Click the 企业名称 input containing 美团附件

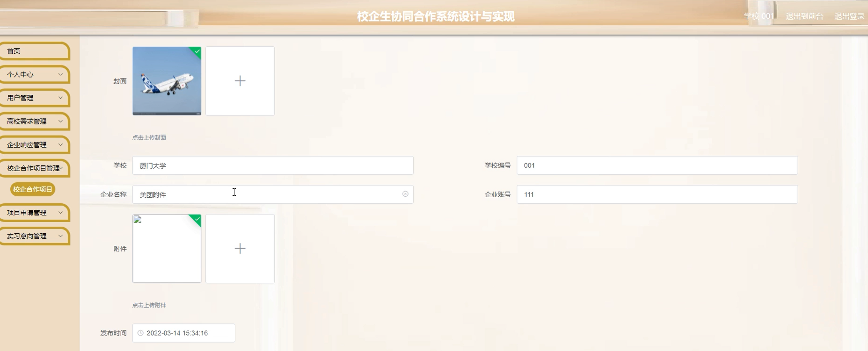coord(273,194)
